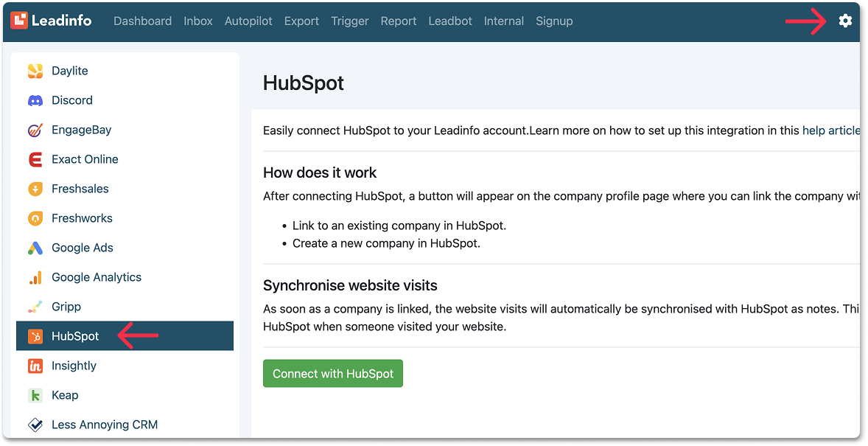Select the Freshsales icon
The image size is (868, 446).
click(x=35, y=189)
